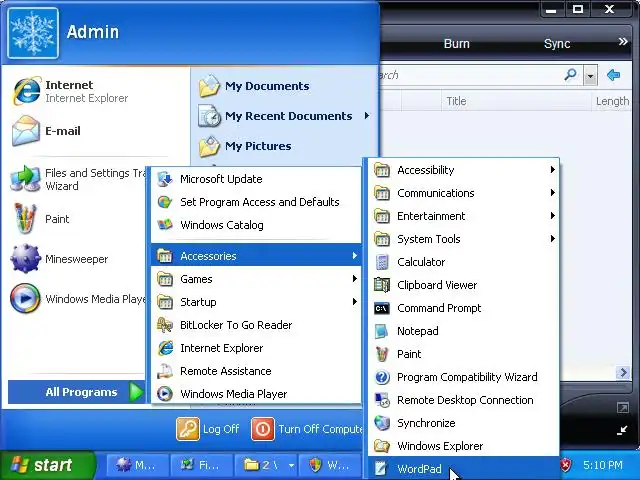Expand the Accessories folder menu
640x480 pixels.
(256, 256)
